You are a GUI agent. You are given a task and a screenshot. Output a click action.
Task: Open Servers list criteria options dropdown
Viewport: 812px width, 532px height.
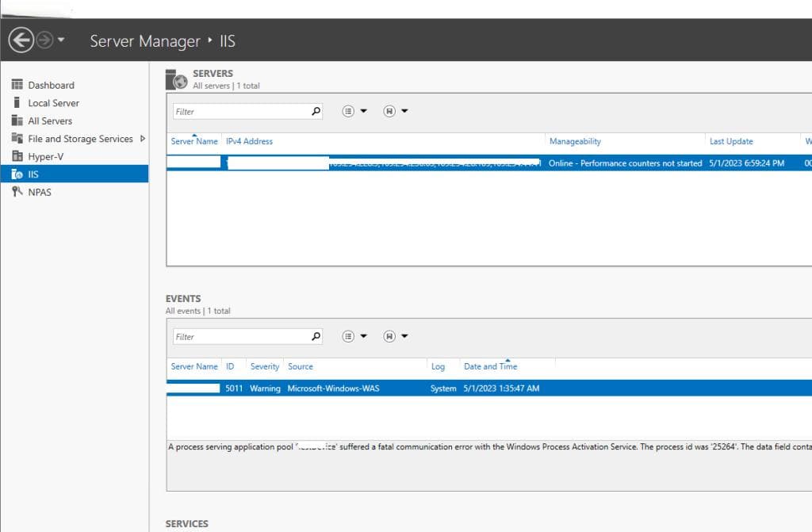click(354, 111)
